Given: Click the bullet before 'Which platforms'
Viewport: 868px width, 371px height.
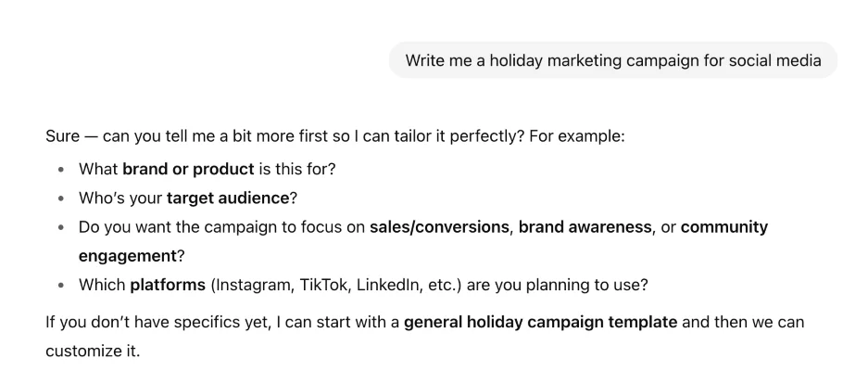Looking at the screenshot, I should click(x=60, y=285).
